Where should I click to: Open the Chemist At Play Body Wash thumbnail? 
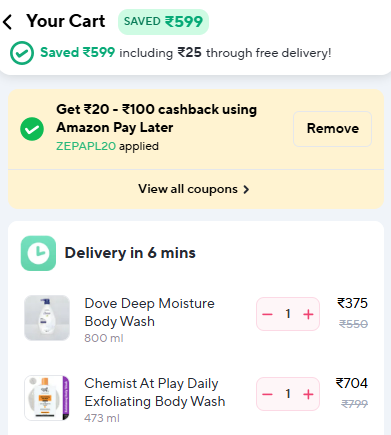[47, 398]
